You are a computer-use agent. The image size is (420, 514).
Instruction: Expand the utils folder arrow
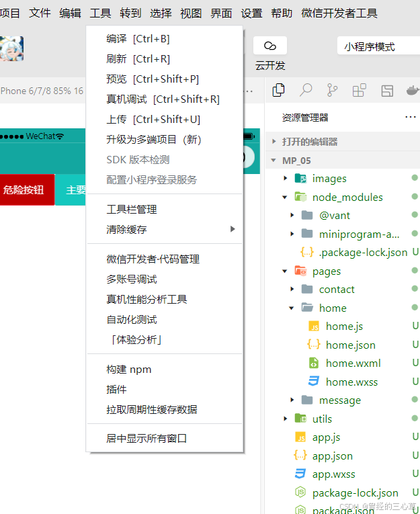(x=285, y=419)
